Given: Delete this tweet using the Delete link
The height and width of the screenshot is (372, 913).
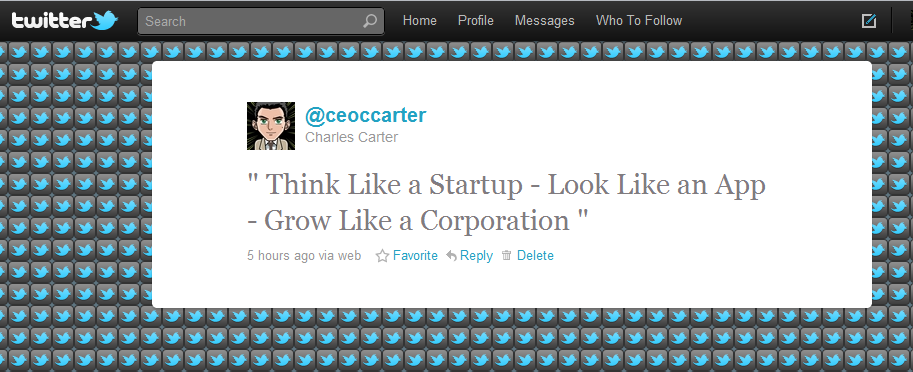Looking at the screenshot, I should pyautogui.click(x=535, y=256).
